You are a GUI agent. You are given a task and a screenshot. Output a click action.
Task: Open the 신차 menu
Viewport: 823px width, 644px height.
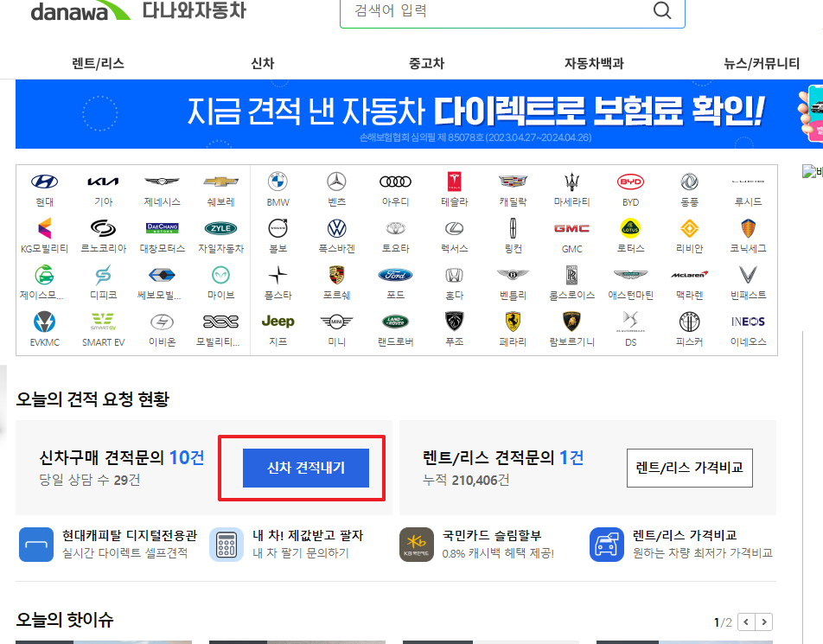point(263,63)
